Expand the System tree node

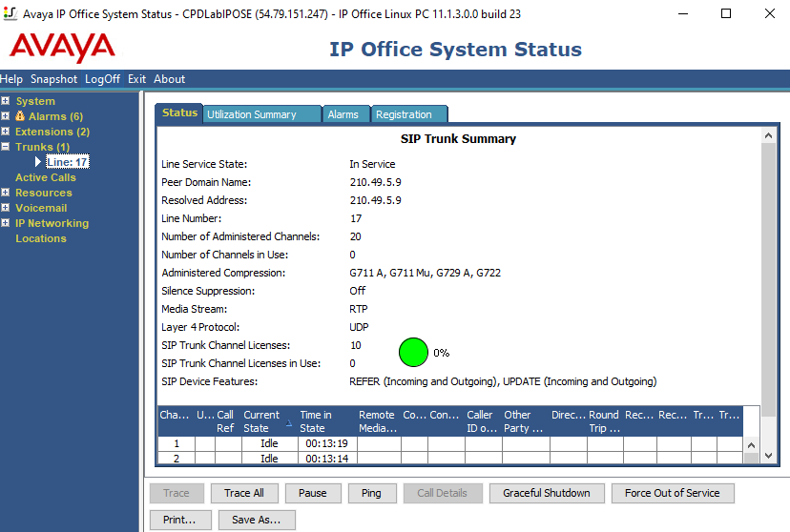pyautogui.click(x=5, y=101)
